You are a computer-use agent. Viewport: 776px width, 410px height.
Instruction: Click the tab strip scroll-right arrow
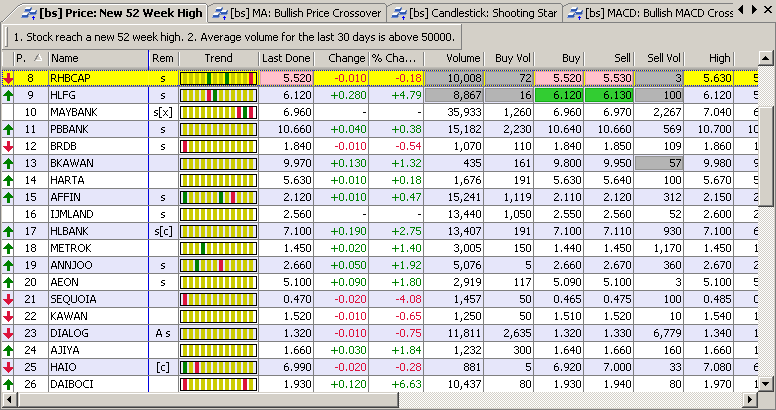pos(754,9)
